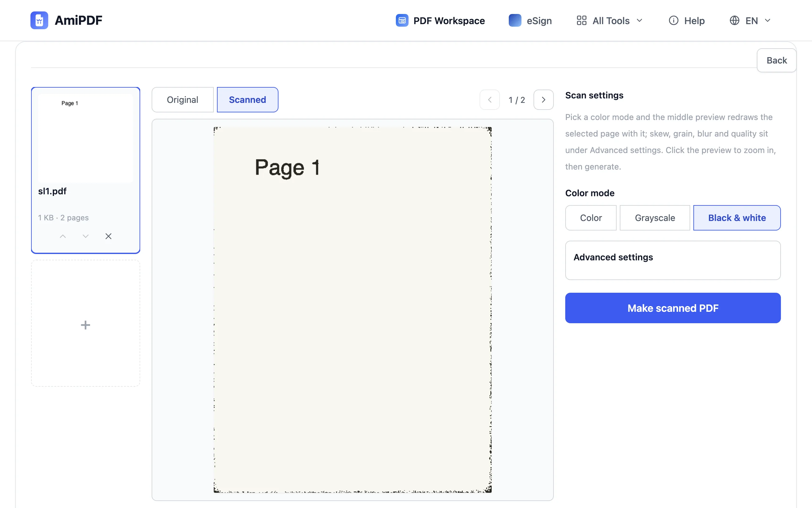Click the Back button
The width and height of the screenshot is (812, 508).
coord(776,60)
